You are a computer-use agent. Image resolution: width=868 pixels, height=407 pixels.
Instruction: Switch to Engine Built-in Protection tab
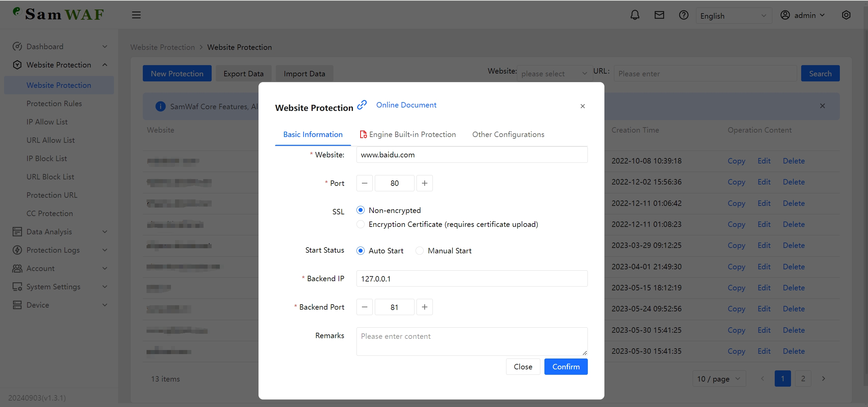[x=408, y=134]
